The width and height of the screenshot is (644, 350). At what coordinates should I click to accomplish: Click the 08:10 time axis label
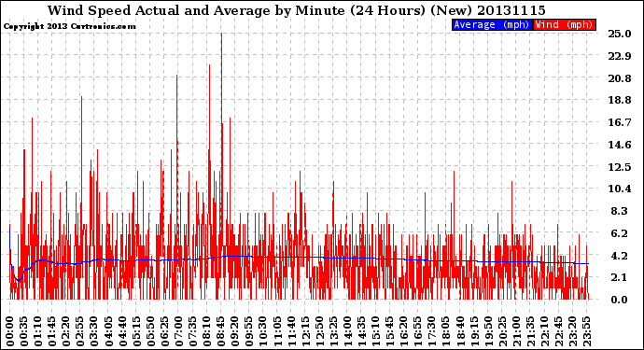tap(206, 331)
